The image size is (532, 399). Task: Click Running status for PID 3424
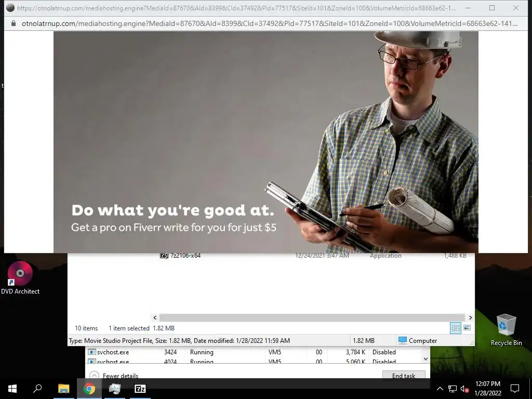pyautogui.click(x=202, y=352)
